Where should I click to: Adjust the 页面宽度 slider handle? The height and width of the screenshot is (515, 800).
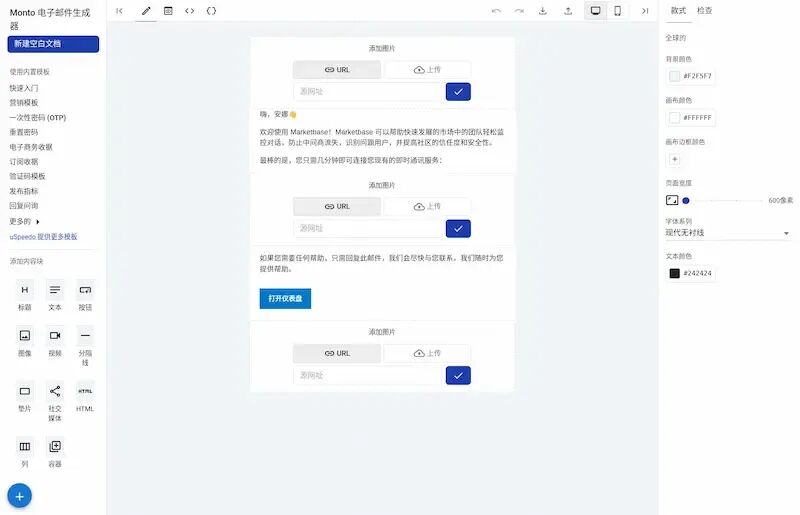coord(686,201)
